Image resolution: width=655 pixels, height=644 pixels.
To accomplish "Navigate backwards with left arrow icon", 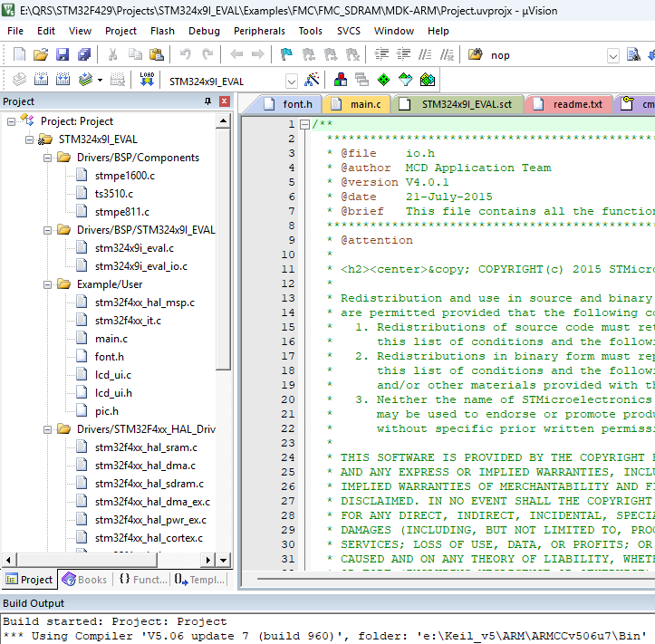I will [236, 54].
